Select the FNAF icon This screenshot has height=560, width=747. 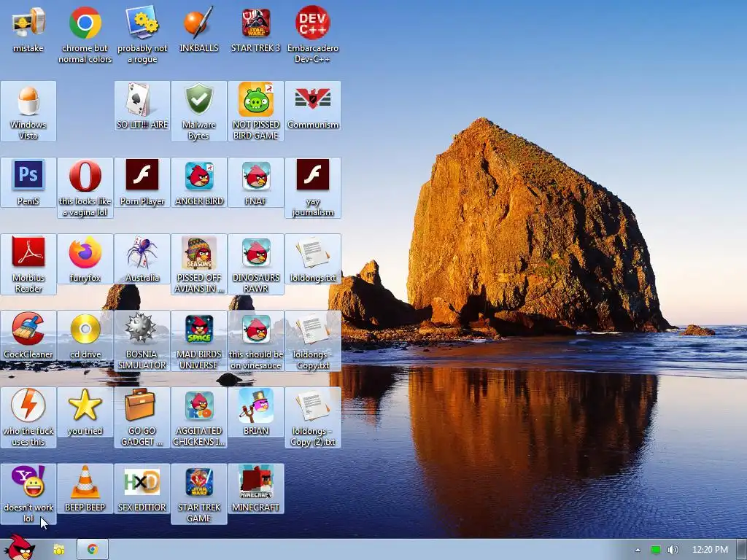click(x=256, y=175)
